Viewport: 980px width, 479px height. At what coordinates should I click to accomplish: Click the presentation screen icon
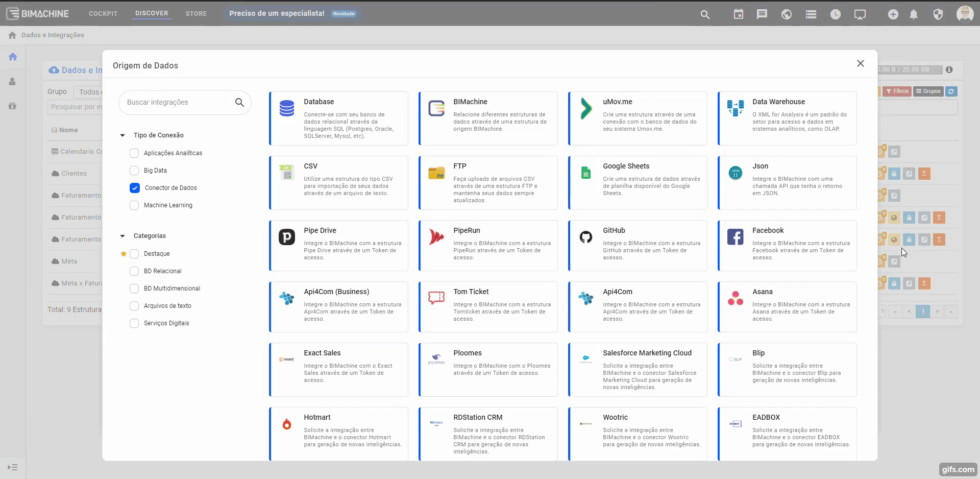pyautogui.click(x=860, y=14)
